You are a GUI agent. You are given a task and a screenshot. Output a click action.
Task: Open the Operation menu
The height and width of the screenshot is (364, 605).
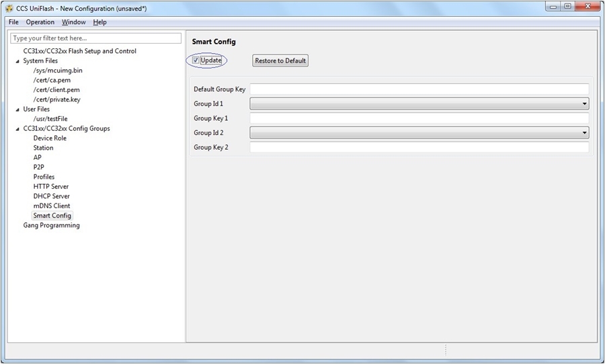point(40,22)
